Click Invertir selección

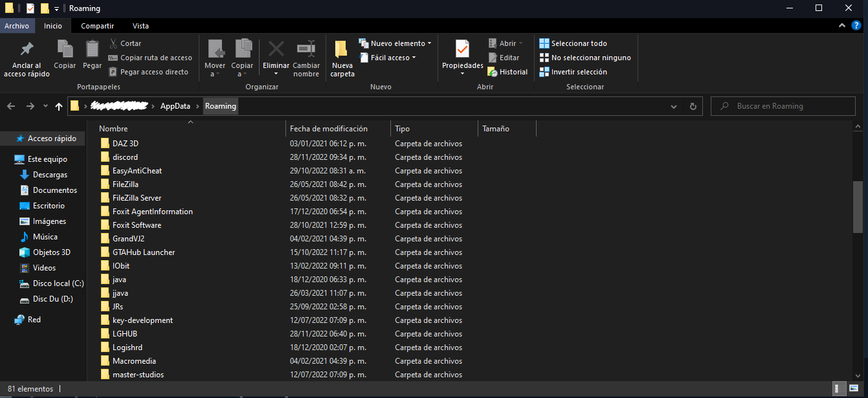573,72
